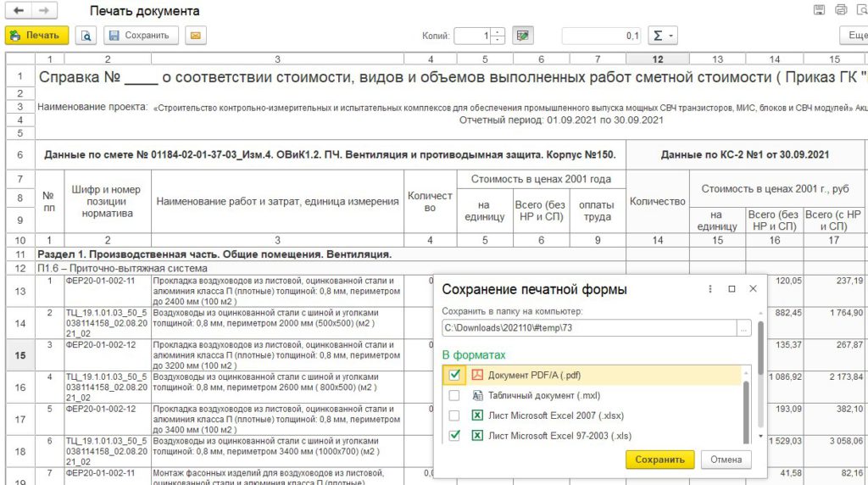Select column header 12
The image size is (868, 485).
[658, 59]
